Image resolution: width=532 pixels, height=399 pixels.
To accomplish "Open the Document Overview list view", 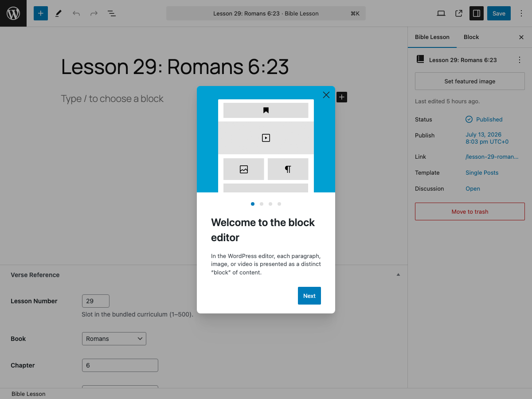I will point(112,13).
